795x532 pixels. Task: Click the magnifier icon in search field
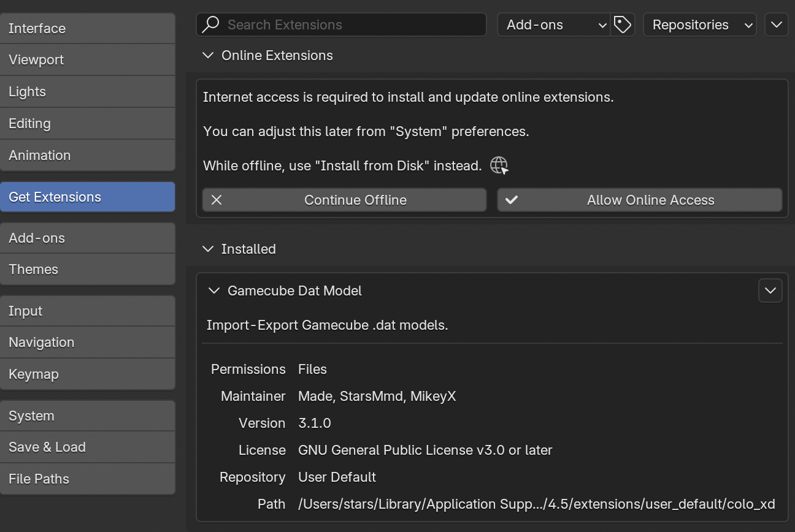pos(210,25)
